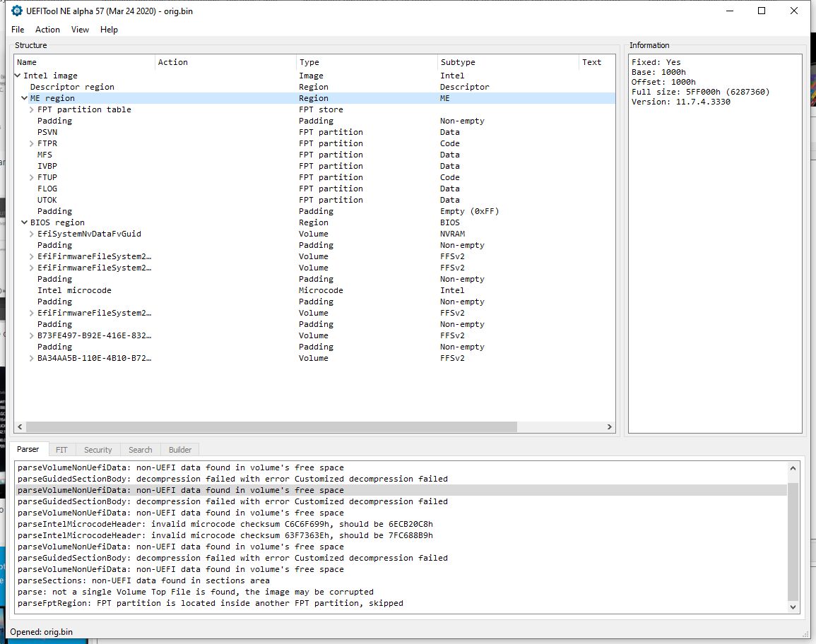Click the parser log scroll down arrow
Screen dimensions: 816x644
(793, 607)
